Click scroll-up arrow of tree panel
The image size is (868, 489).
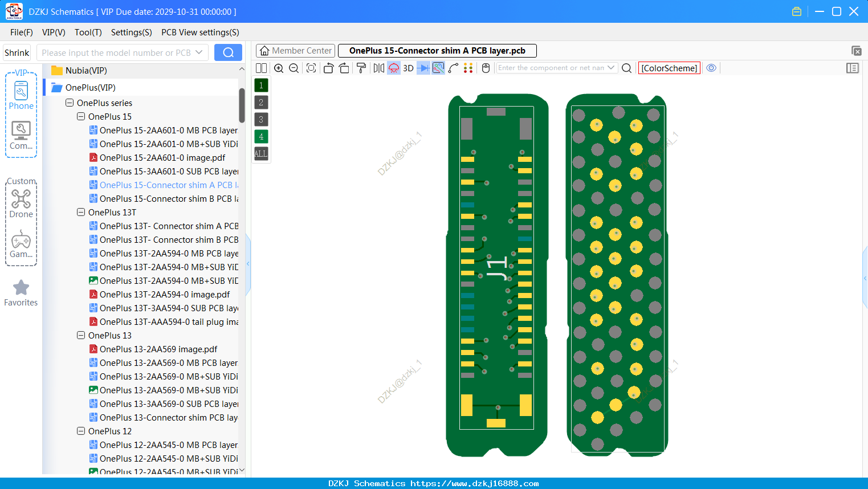coord(242,69)
